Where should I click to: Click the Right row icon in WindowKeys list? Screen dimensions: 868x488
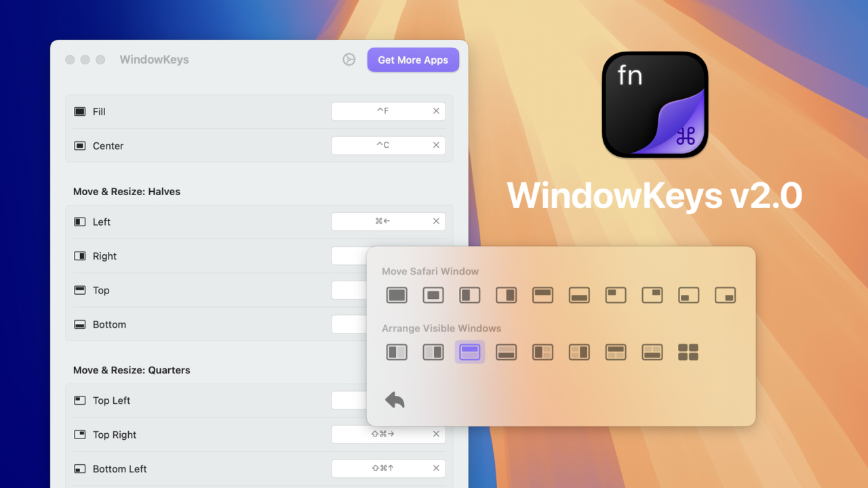point(80,256)
